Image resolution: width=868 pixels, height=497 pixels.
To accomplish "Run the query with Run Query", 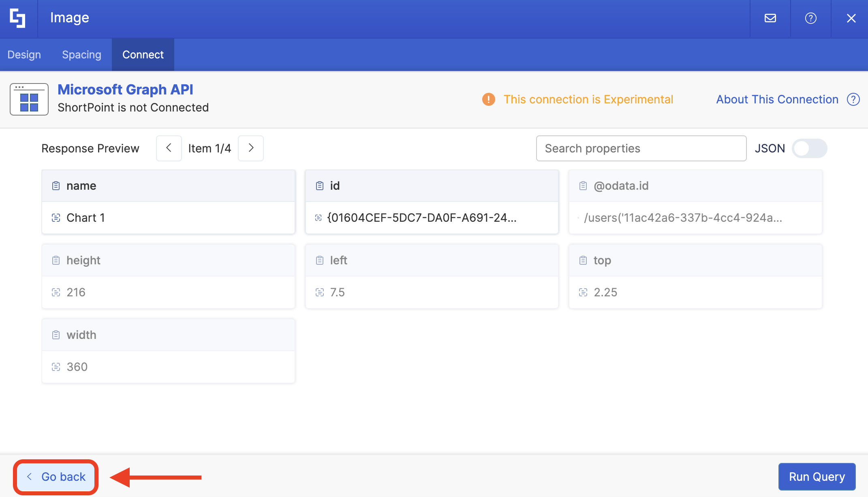I will [817, 477].
